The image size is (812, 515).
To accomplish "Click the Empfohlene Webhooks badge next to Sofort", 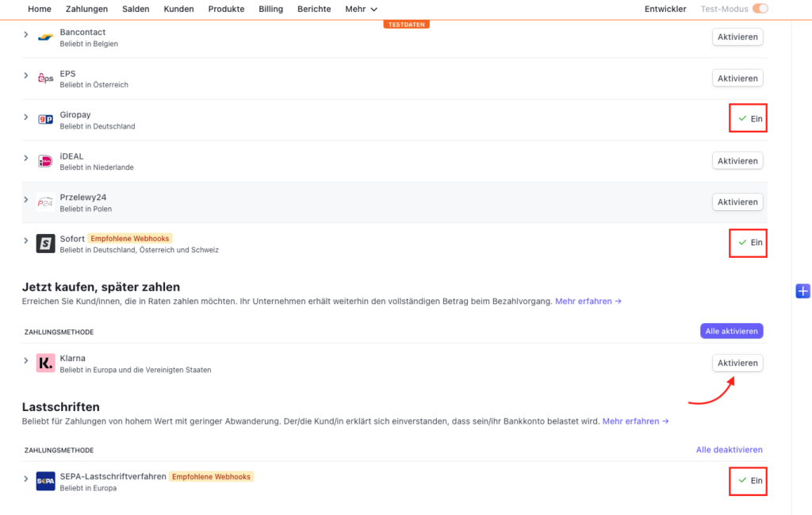I will 129,238.
